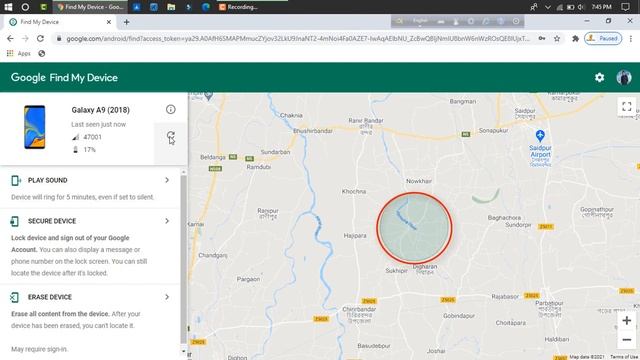Screen dimensions: 640x360
Task: Choose ERASE DEVICE action
Action: click(50, 297)
